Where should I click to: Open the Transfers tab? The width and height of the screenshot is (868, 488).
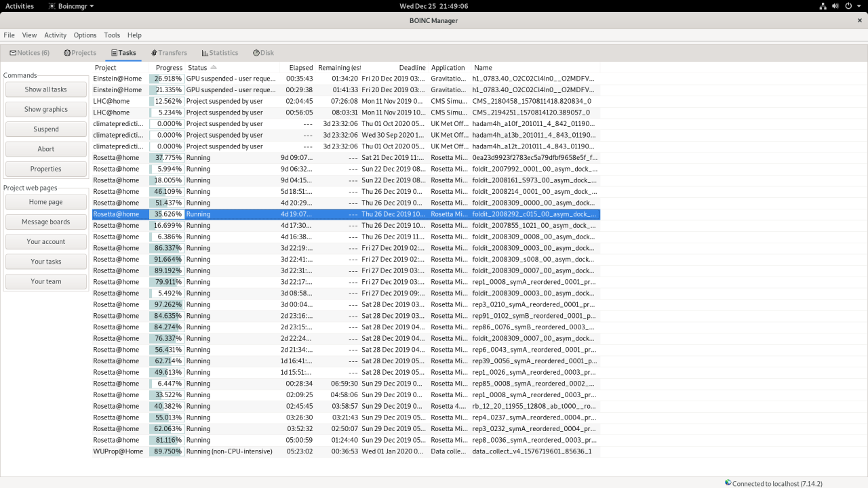[x=169, y=53]
